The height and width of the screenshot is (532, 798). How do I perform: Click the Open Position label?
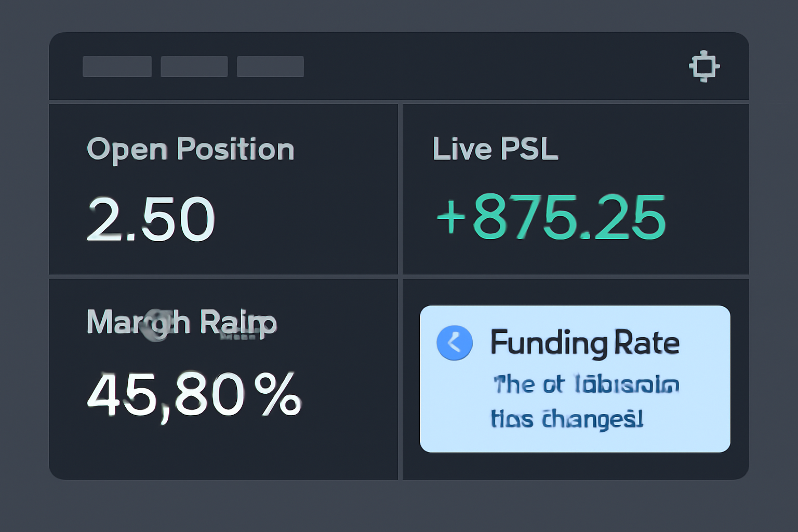coord(190,150)
